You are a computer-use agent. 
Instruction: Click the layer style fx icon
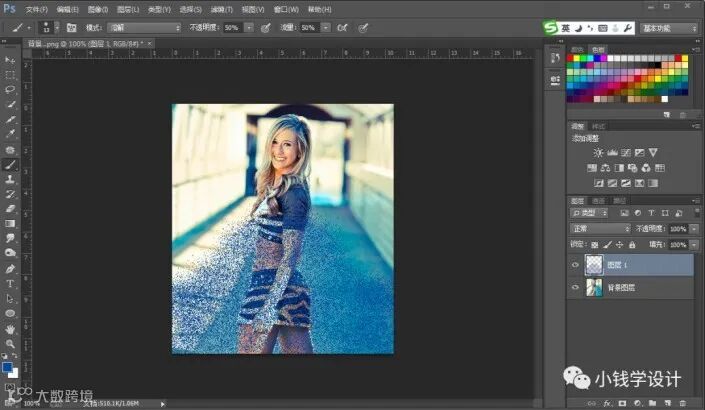(x=608, y=402)
